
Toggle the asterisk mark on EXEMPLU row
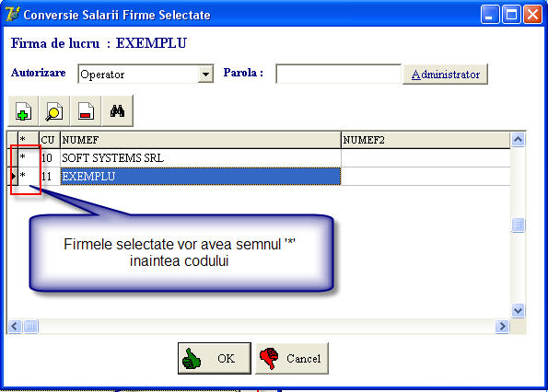tap(29, 176)
